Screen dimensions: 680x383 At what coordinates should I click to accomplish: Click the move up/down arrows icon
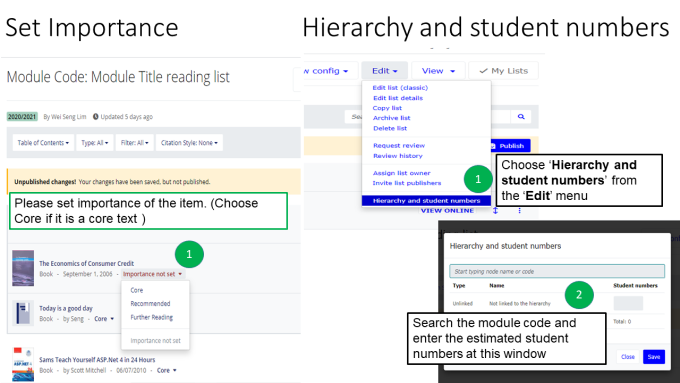495,211
